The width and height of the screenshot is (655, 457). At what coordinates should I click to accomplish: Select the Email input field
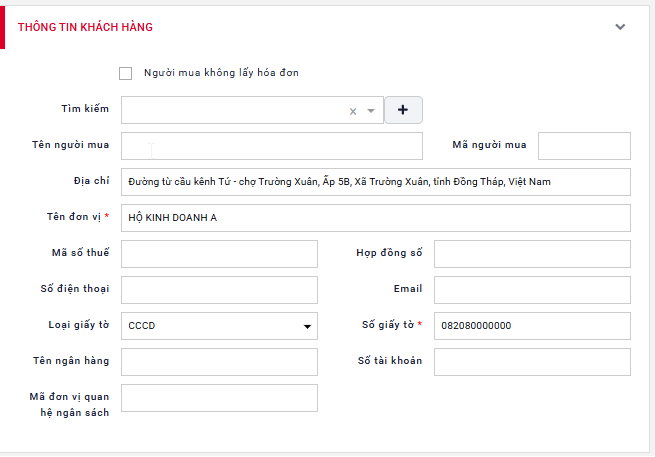tap(532, 290)
